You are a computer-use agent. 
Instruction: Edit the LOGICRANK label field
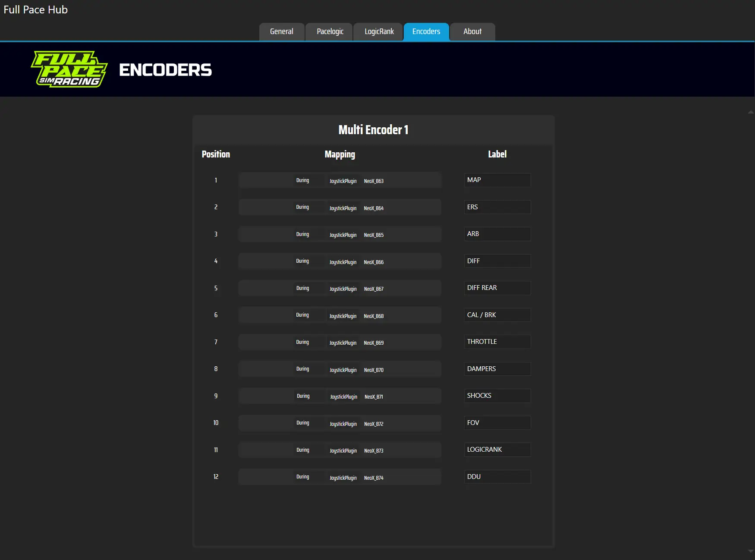pos(497,450)
